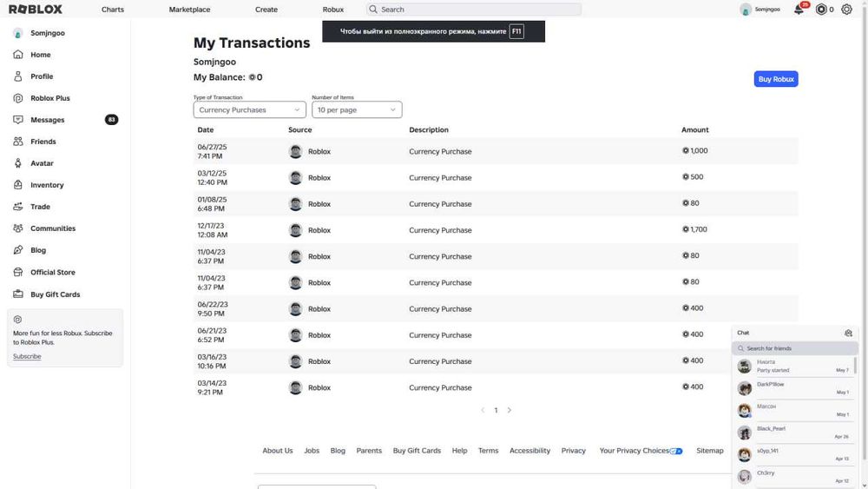This screenshot has width=868, height=489.
Task: Open the Sitemap footer link
Action: coord(710,451)
